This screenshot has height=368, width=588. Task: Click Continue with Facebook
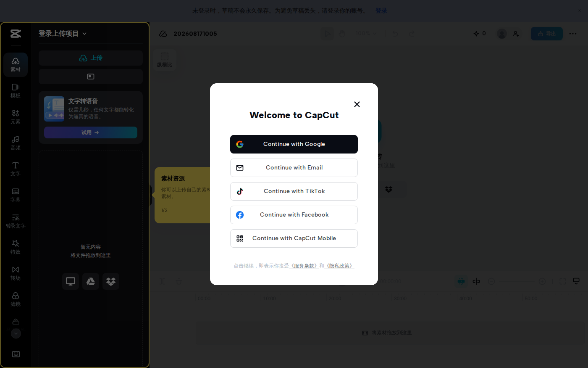294,215
